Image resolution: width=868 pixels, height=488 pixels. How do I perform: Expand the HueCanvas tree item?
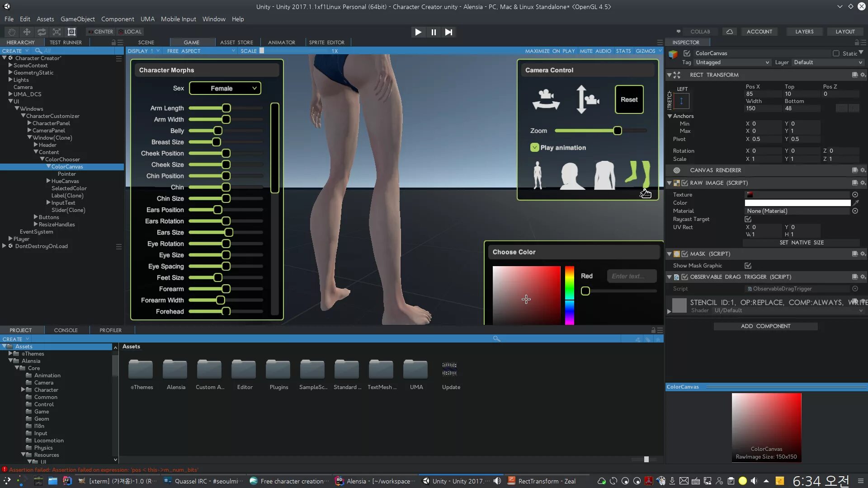coord(48,181)
